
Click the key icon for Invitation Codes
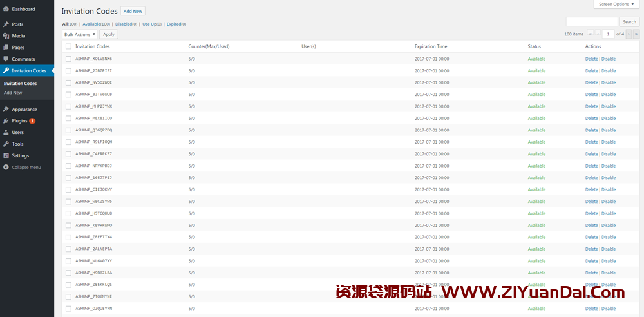click(6, 70)
